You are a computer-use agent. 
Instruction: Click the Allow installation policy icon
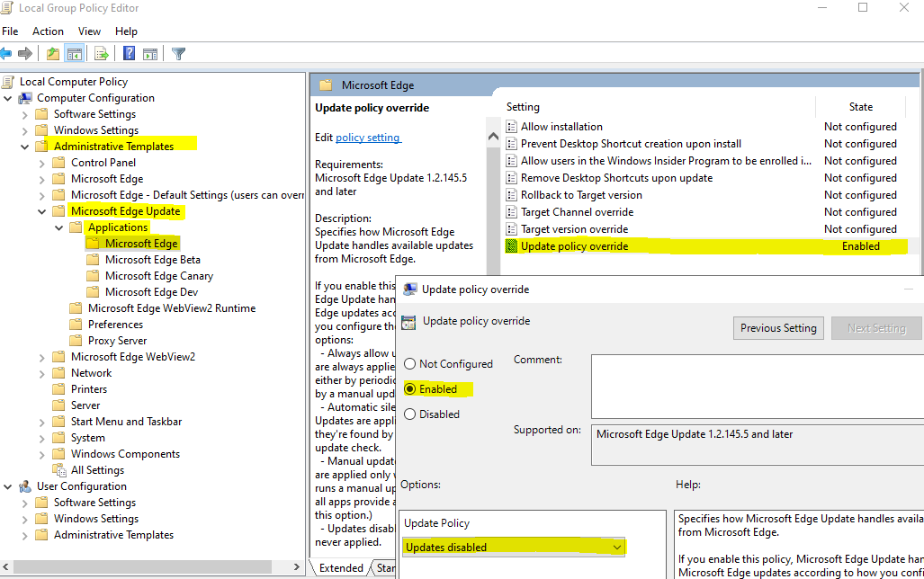tap(512, 127)
